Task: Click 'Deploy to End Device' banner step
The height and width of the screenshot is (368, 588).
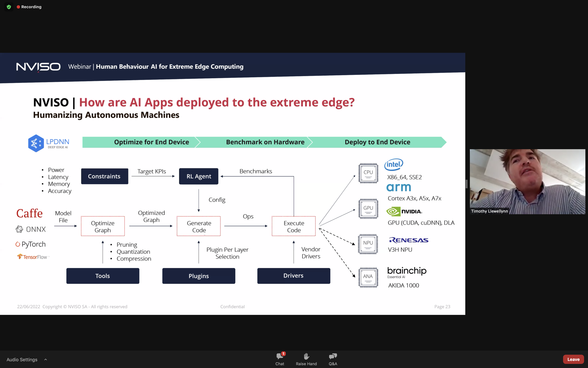Action: 377,142
